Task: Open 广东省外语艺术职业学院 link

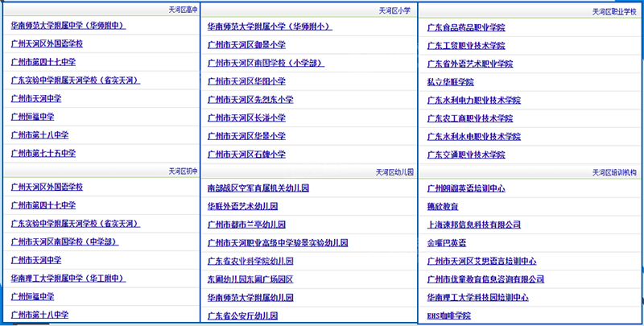Action: pyautogui.click(x=470, y=64)
